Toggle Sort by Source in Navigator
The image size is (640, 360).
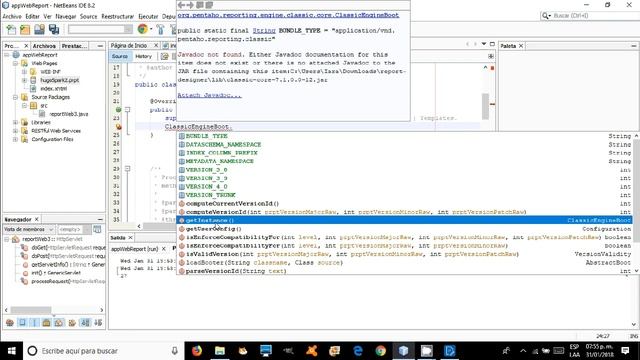pyautogui.click(x=98, y=322)
